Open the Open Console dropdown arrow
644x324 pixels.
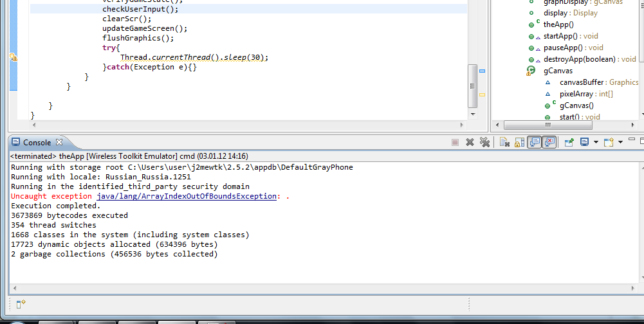[620, 142]
